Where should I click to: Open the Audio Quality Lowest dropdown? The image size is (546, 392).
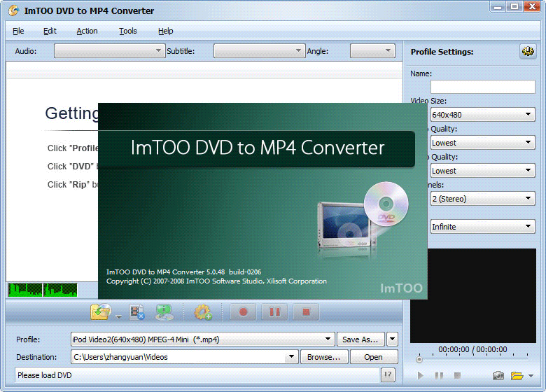tap(482, 171)
